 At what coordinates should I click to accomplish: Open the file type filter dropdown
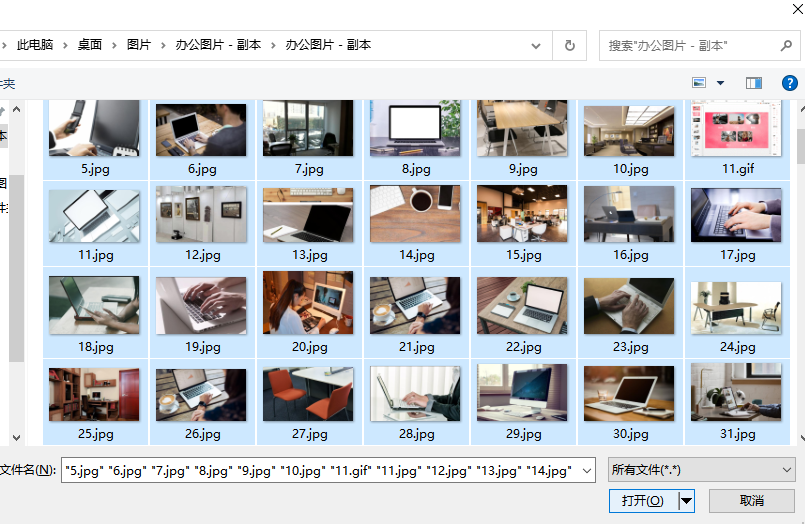[x=702, y=470]
